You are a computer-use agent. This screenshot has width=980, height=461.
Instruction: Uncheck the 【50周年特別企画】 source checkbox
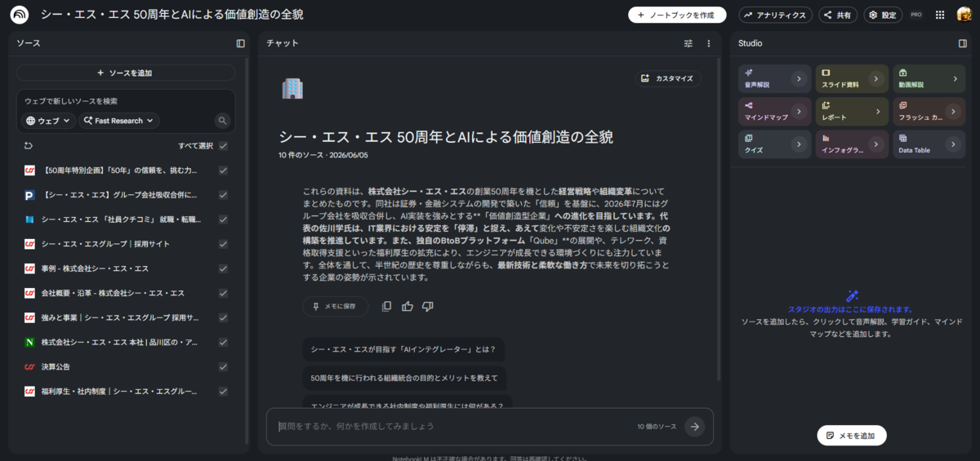(x=223, y=171)
